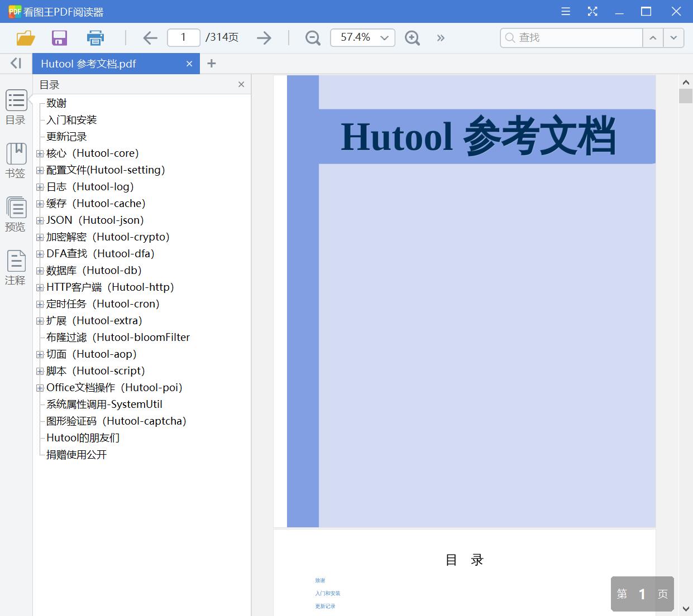Expand 缓存 (Hutool-cache) tree node
693x616 pixels.
point(40,204)
